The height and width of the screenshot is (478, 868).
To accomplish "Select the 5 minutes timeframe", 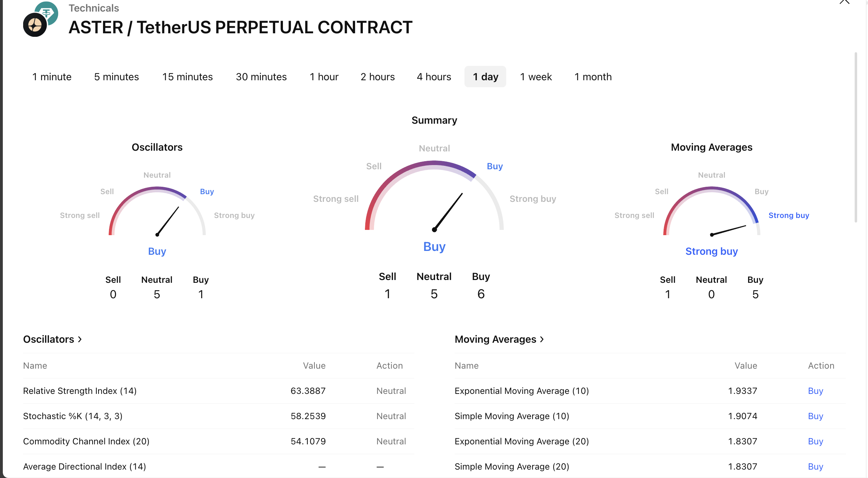I will pos(116,77).
